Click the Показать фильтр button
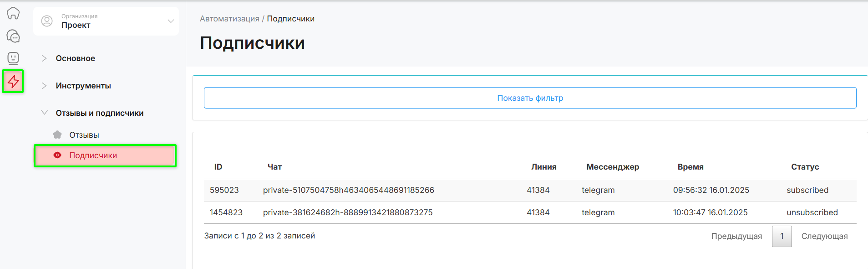The image size is (868, 269). [530, 98]
